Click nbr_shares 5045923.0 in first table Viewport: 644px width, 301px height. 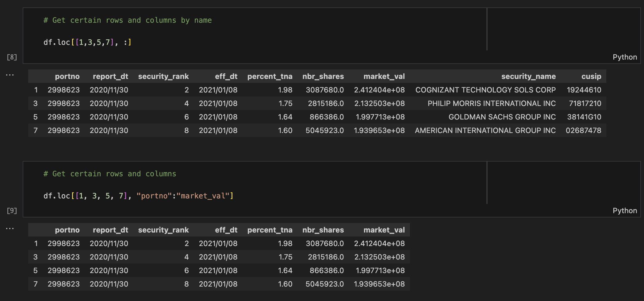(324, 131)
